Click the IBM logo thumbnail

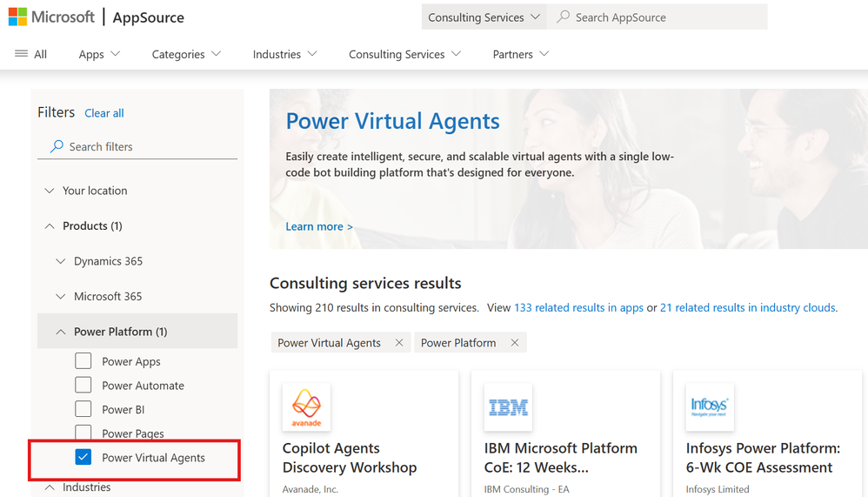coord(508,407)
